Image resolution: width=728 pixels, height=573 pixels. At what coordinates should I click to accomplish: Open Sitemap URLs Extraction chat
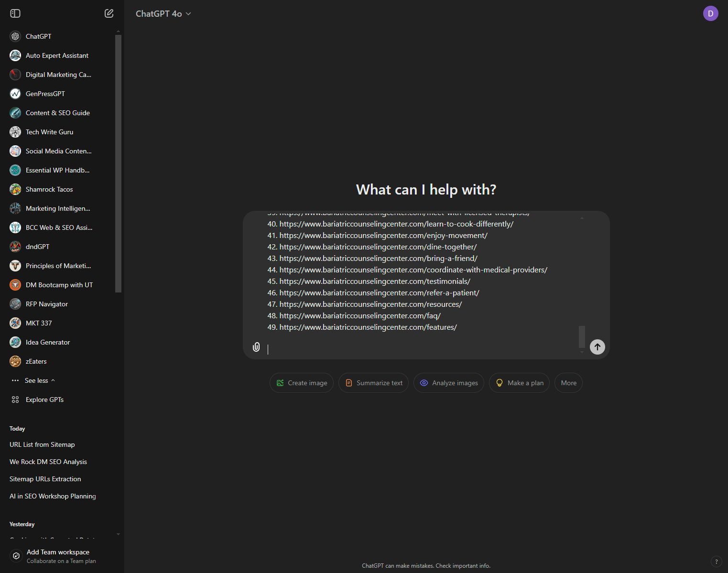(45, 479)
